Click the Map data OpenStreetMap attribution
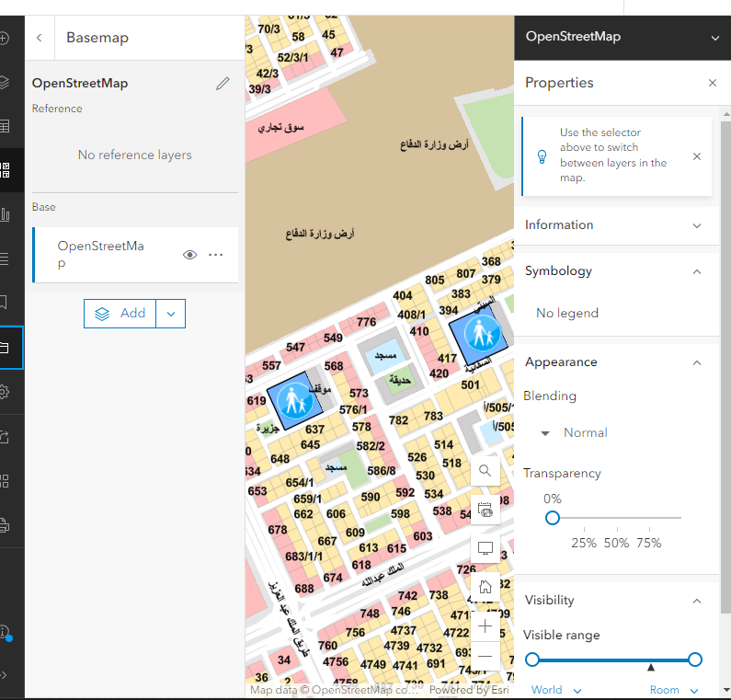The image size is (731, 700). [x=334, y=690]
